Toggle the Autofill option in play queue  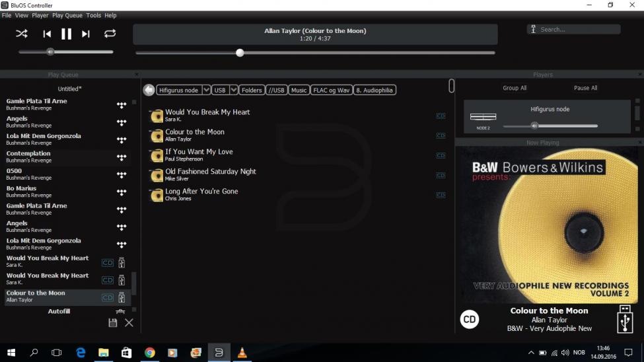coord(59,311)
